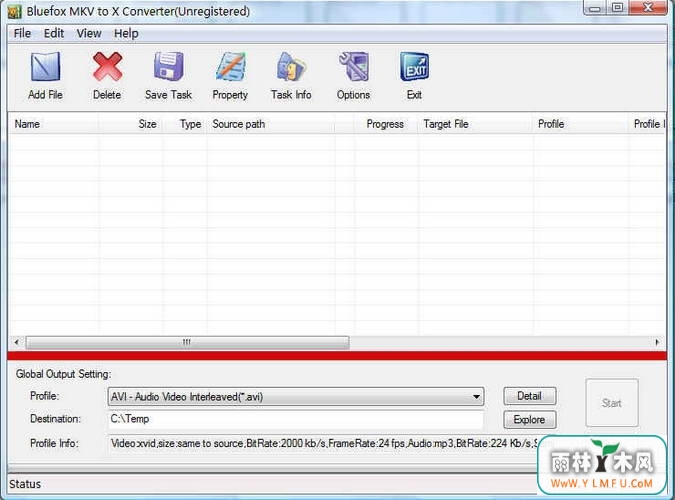This screenshot has width=675, height=500.
Task: Click the Explore button
Action: point(529,419)
